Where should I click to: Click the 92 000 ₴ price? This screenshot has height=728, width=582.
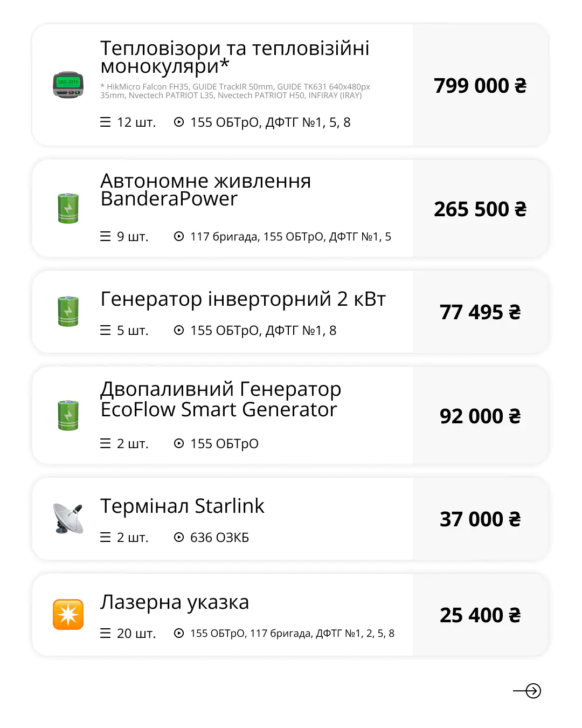coord(480,416)
